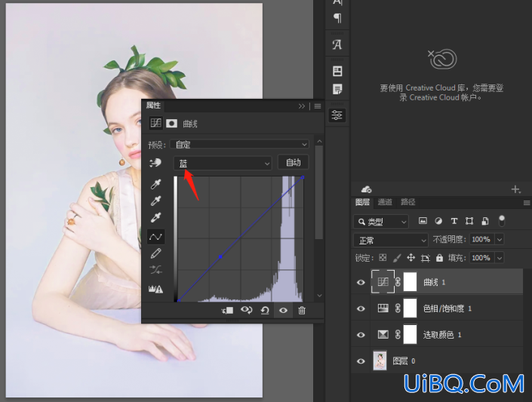Lock artboard nesting
532x402 pixels.
click(425, 258)
